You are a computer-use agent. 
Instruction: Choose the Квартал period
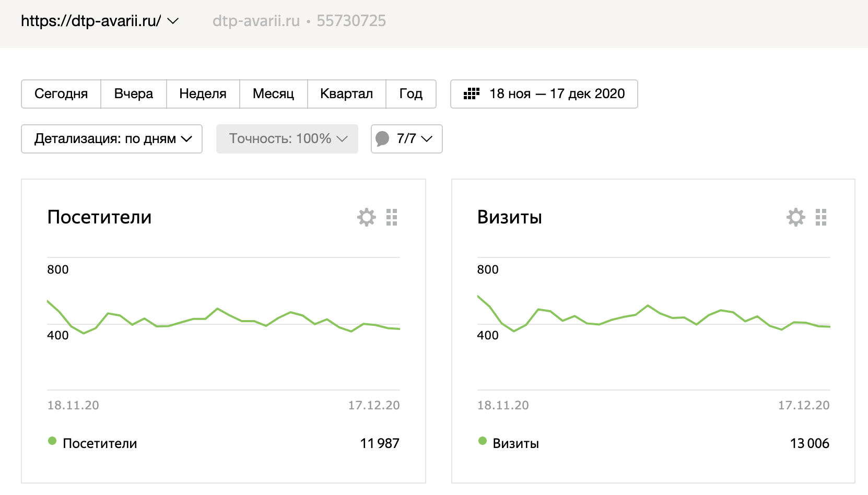pos(346,94)
